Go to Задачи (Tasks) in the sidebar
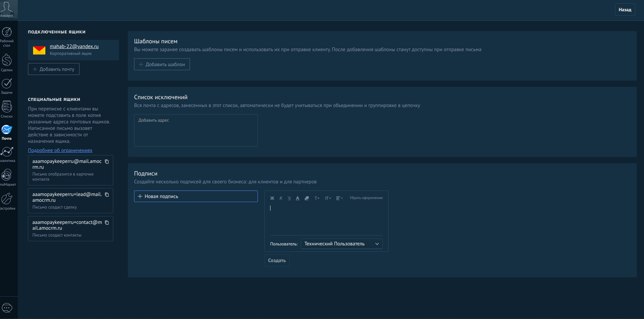This screenshot has width=644, height=319. [x=7, y=86]
